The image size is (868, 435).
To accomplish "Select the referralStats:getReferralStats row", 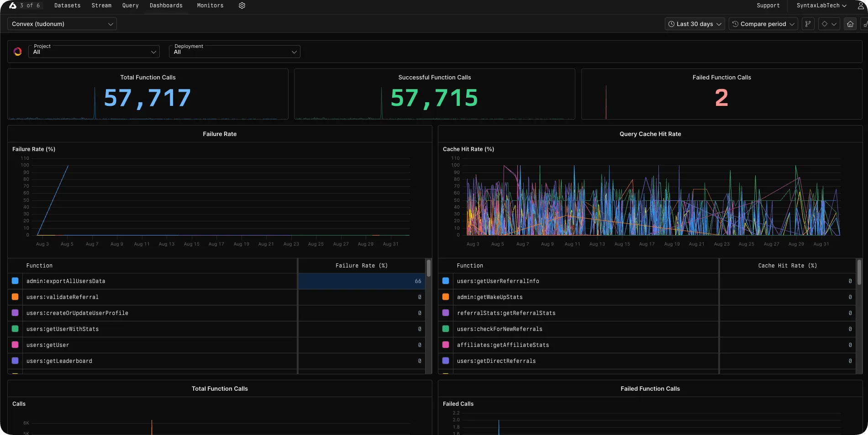I will pyautogui.click(x=647, y=313).
